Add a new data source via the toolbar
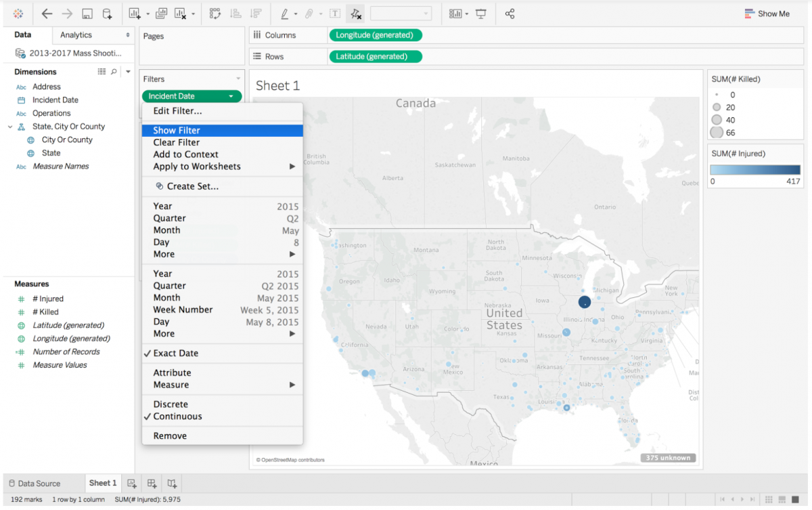 [x=108, y=12]
